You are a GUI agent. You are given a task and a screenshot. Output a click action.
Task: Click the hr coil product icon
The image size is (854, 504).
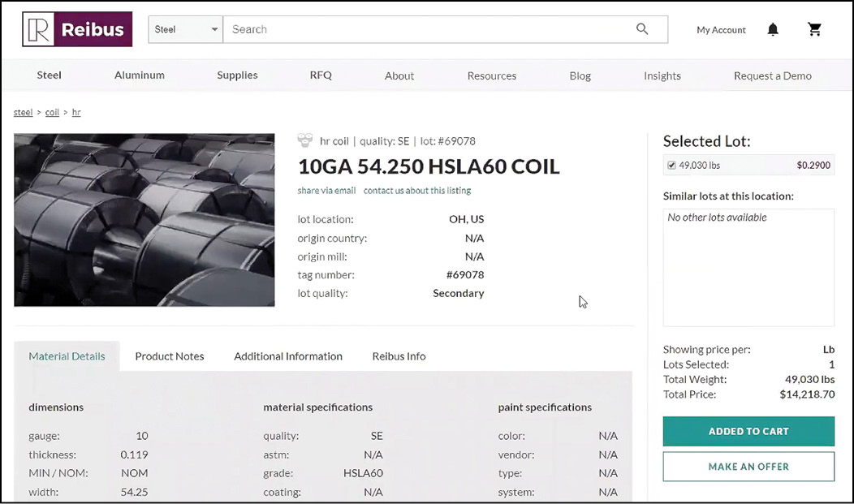tap(305, 141)
